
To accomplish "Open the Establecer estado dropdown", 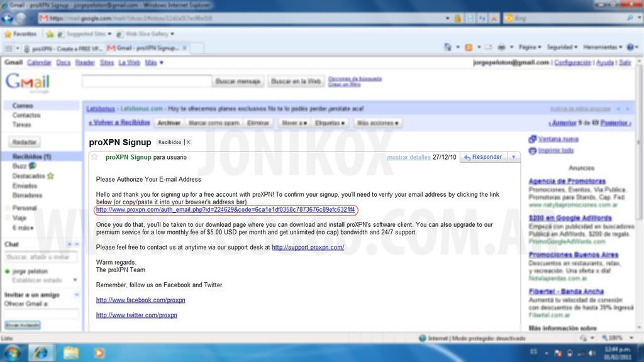I will [x=75, y=280].
